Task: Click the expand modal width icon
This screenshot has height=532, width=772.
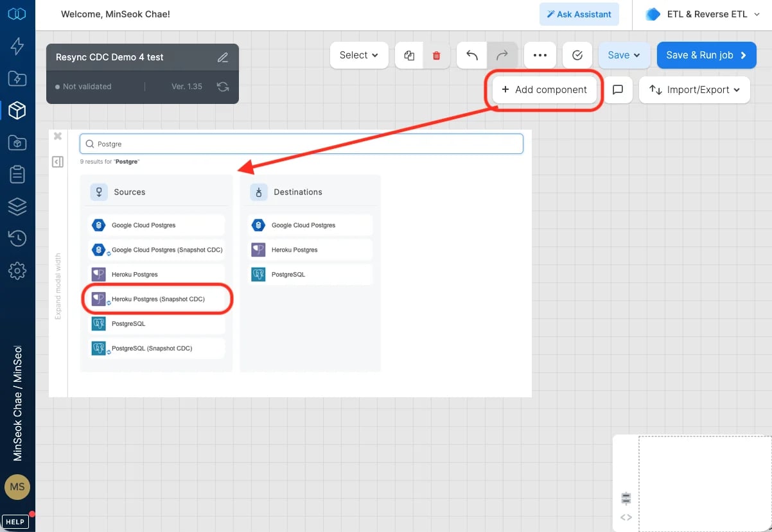Action: point(58,162)
